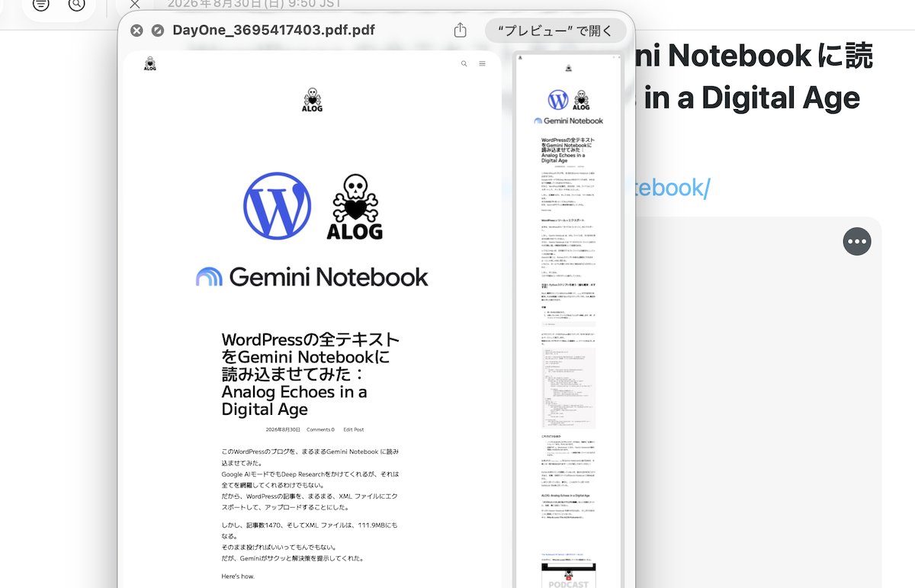Click the small ALOG logo at page top-left
Screen dimensions: 915x588
click(150, 64)
